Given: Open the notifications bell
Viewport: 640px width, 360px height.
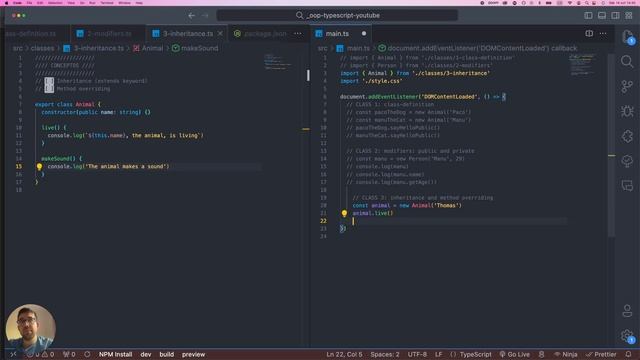Looking at the screenshot, I should pos(629,354).
